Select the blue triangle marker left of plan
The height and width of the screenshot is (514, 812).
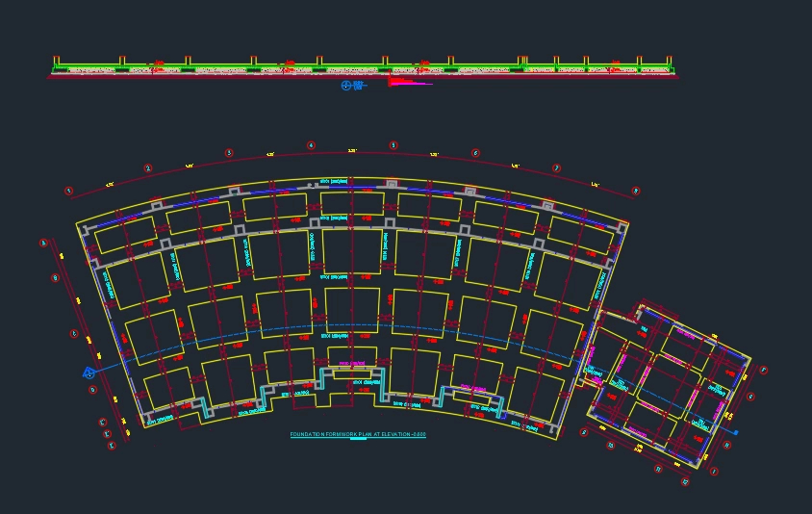click(89, 373)
